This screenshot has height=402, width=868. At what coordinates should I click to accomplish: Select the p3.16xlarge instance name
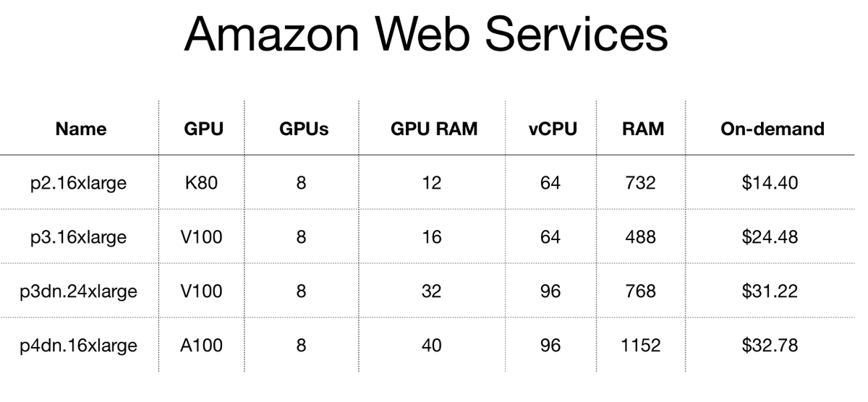click(x=78, y=237)
